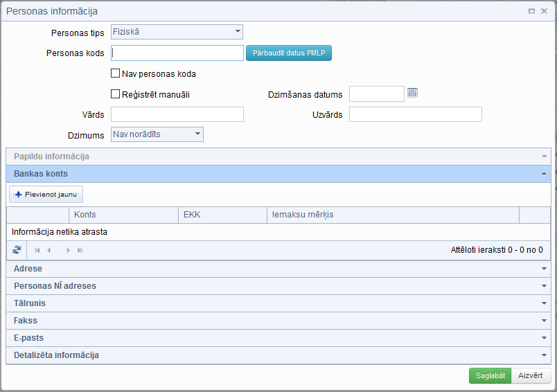This screenshot has width=557, height=392.
Task: Go to first page in grid pager
Action: 37,250
